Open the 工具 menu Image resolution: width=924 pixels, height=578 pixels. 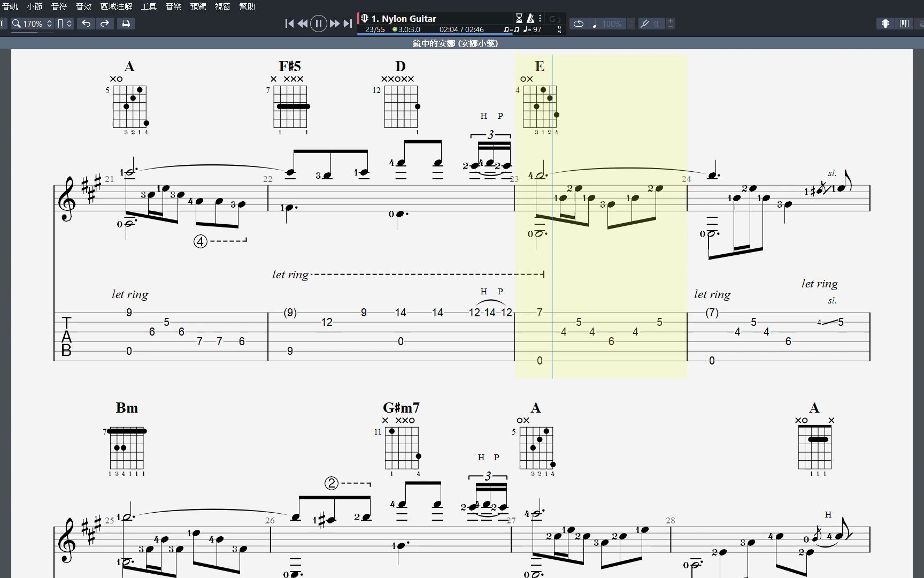[149, 6]
